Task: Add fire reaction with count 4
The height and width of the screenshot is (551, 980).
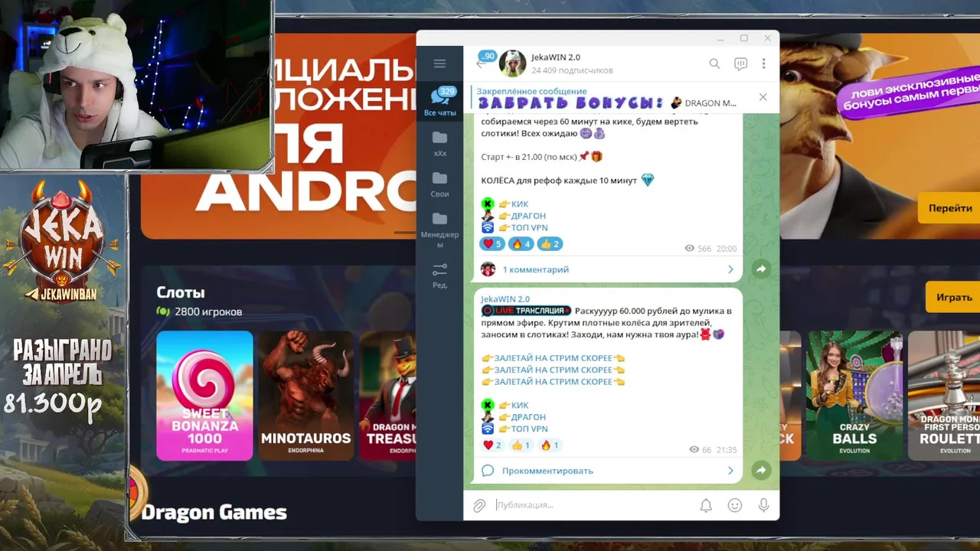Action: 521,244
